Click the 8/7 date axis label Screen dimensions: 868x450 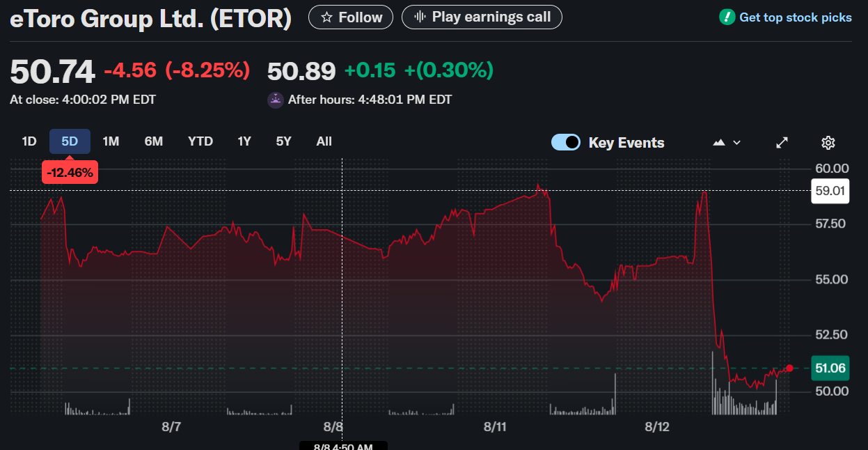(x=171, y=426)
